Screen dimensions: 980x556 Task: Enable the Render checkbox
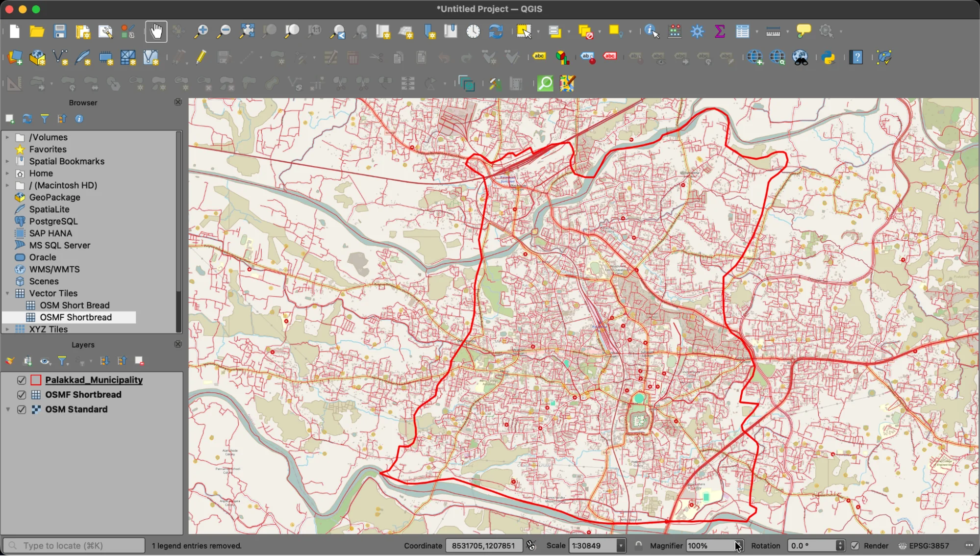pos(856,545)
